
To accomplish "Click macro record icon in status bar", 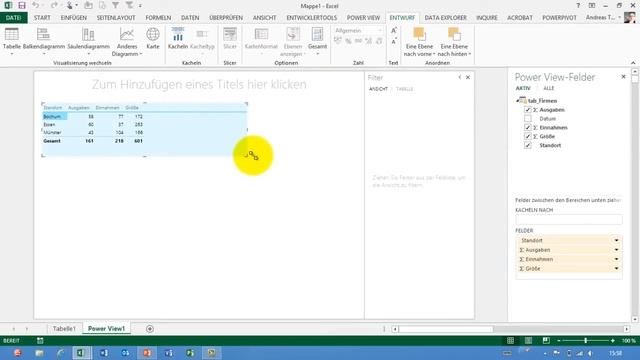I will [x=40, y=340].
